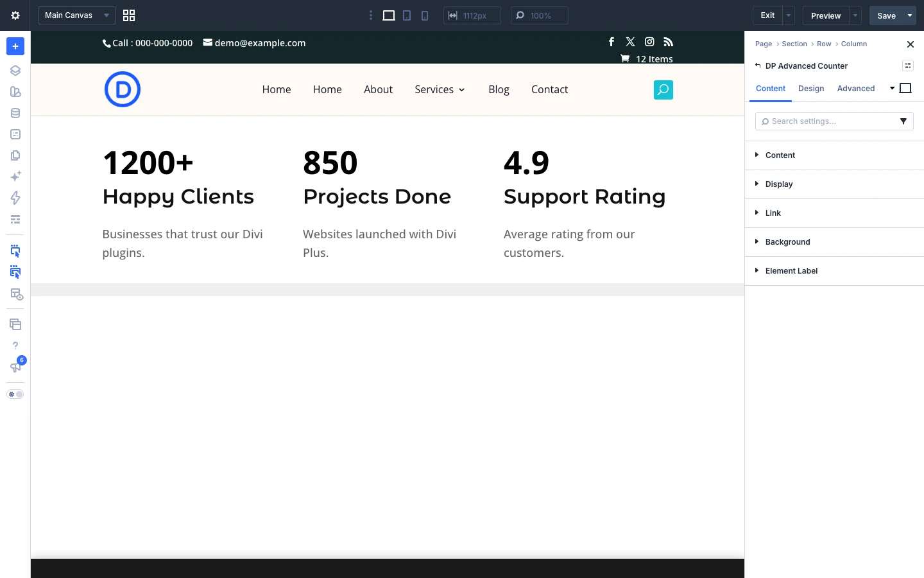This screenshot has height=578, width=924.
Task: Switch to phone viewport icon
Action: pos(425,15)
